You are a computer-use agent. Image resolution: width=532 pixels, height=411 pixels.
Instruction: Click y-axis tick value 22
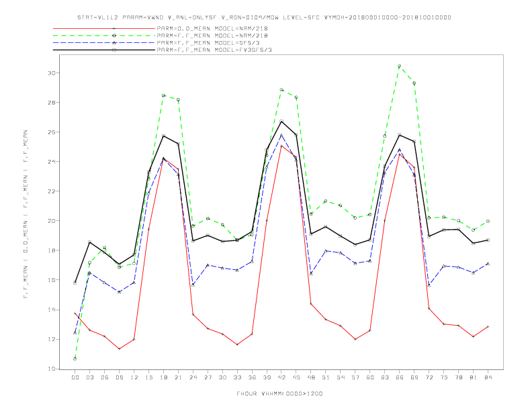coord(52,191)
